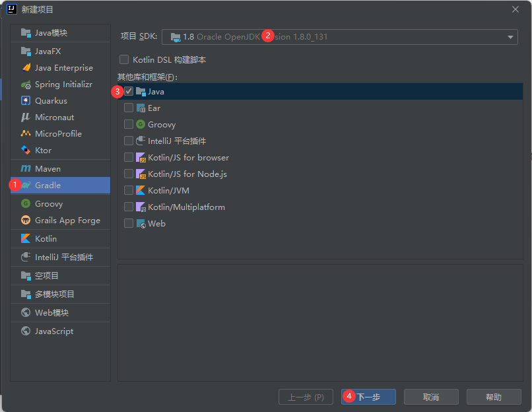Image resolution: width=532 pixels, height=412 pixels.
Task: Click the Java模块 folder icon in sidebar
Action: 26,32
